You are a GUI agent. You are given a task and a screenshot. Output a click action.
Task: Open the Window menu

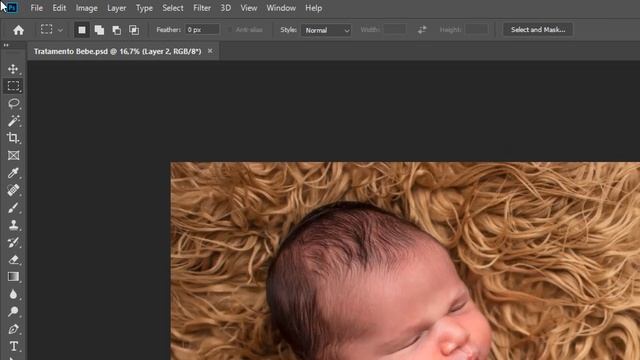(x=281, y=8)
